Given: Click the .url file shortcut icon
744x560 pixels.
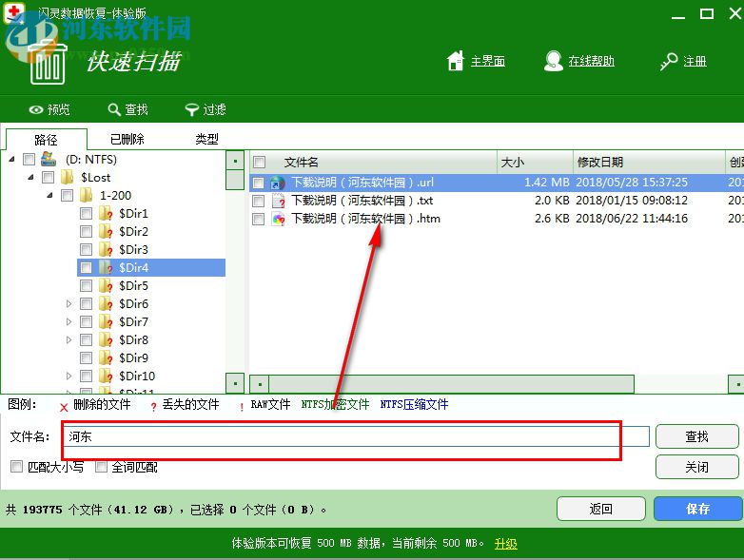Looking at the screenshot, I should [278, 183].
